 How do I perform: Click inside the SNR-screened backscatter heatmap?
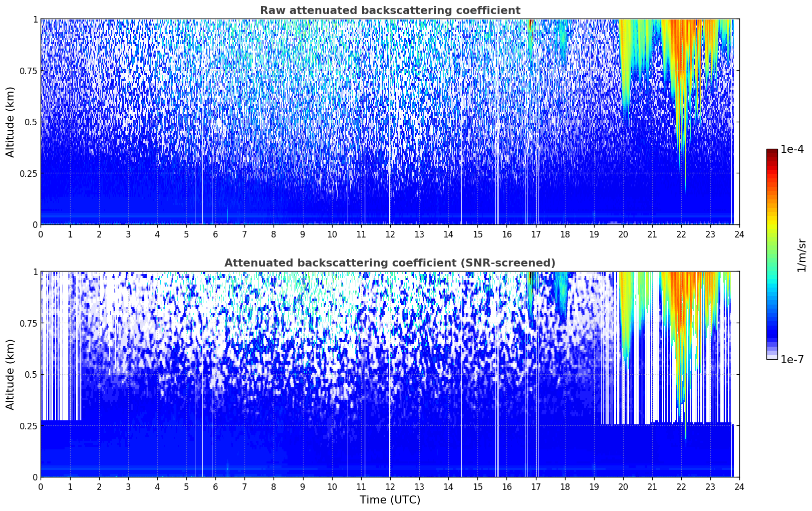[390, 374]
